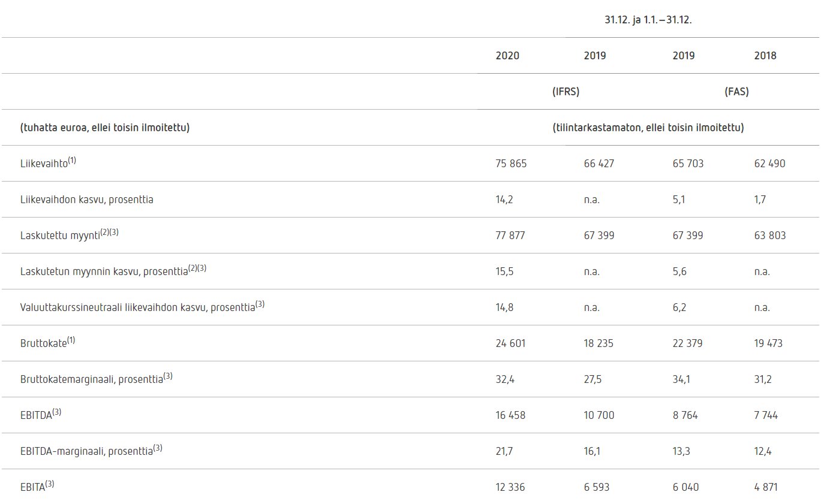The image size is (839, 504).
Task: Click the (IFRS) header label
Action: tap(566, 92)
